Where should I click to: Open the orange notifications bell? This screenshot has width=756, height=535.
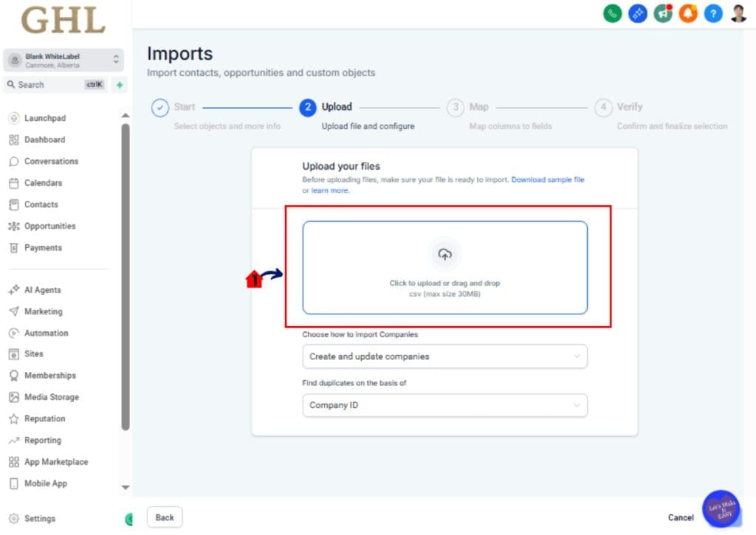688,13
